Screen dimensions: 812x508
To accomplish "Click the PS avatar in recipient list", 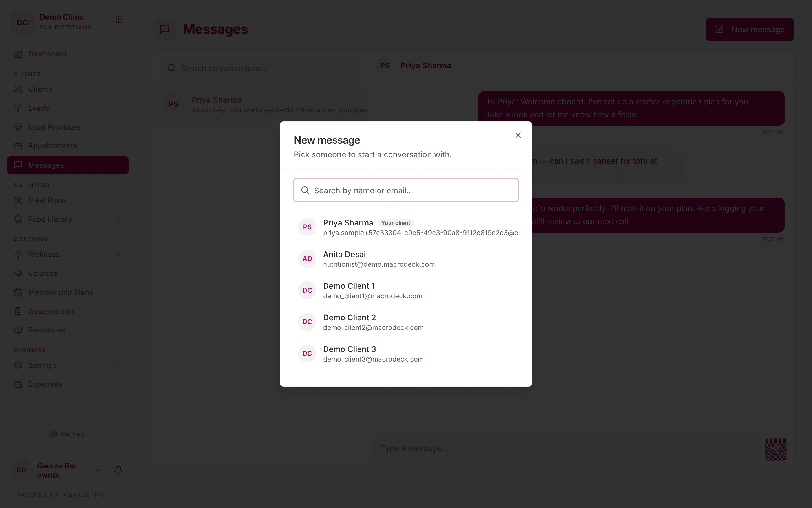I will [307, 227].
